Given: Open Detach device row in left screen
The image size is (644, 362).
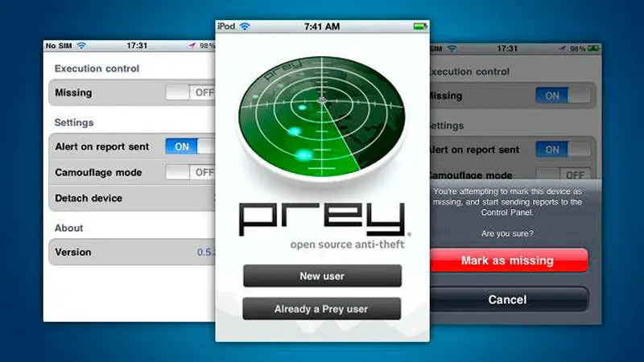Looking at the screenshot, I should pyautogui.click(x=132, y=198).
